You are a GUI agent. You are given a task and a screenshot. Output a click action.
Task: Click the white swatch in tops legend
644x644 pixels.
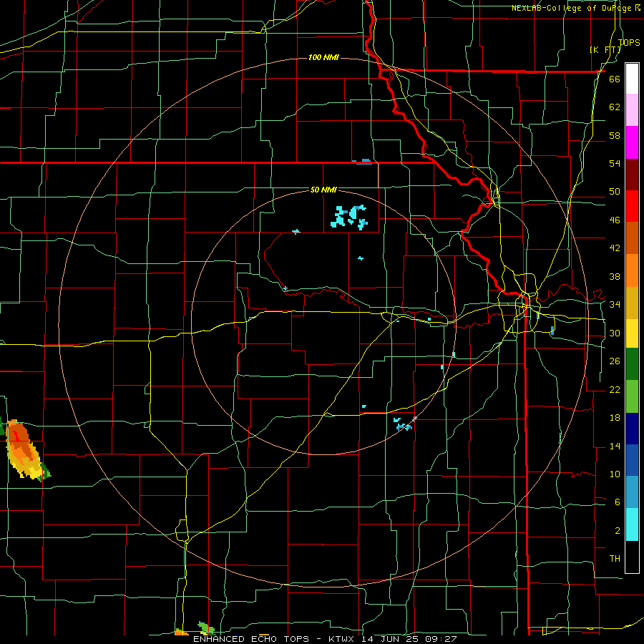[632, 79]
